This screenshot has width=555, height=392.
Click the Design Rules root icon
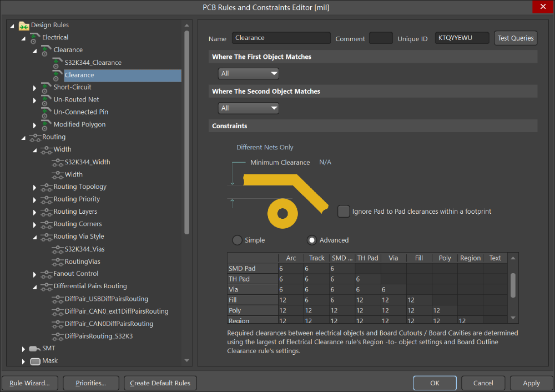23,24
